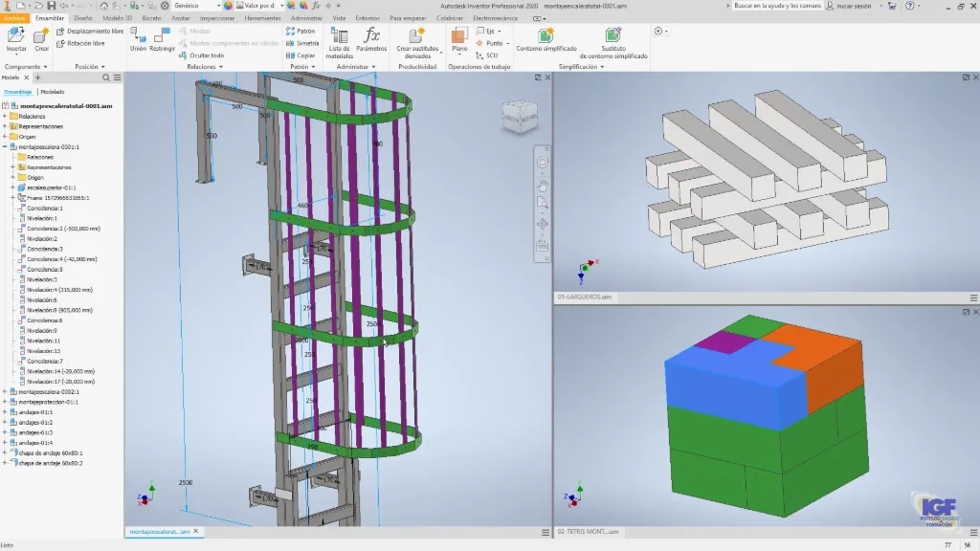Expand the Componente panel dropdown
The width and height of the screenshot is (980, 551).
pos(26,66)
